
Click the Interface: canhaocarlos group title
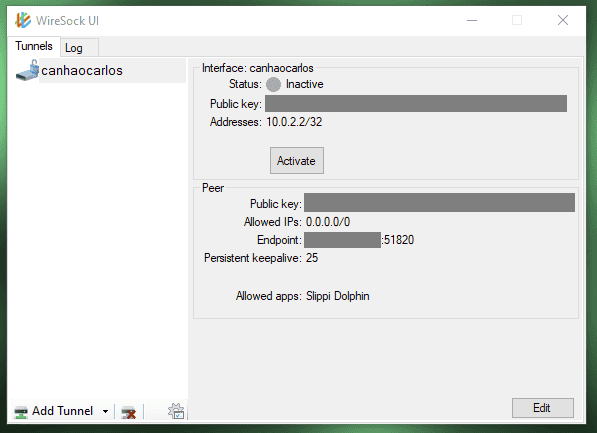tap(258, 68)
